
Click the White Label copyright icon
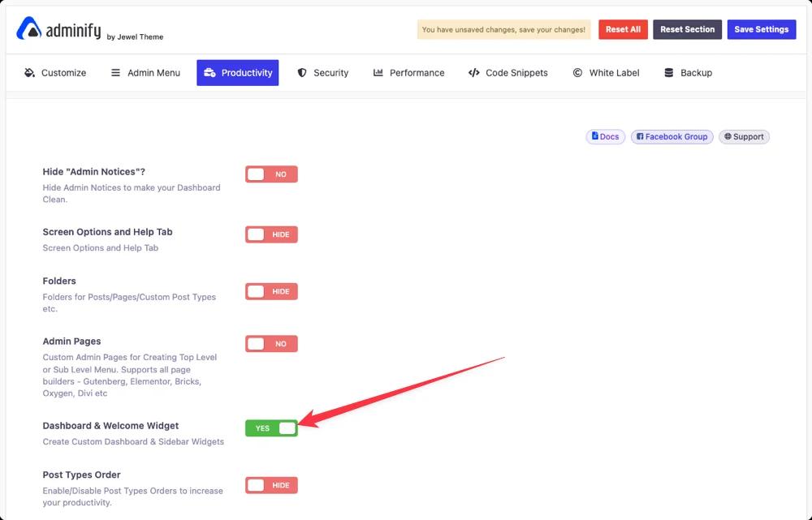click(577, 72)
